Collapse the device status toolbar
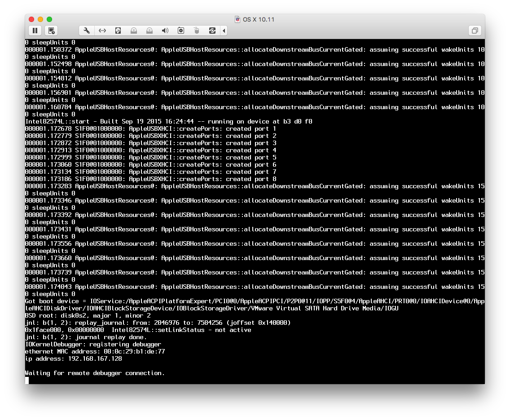Screen dimensions: 510x420 click(x=225, y=31)
